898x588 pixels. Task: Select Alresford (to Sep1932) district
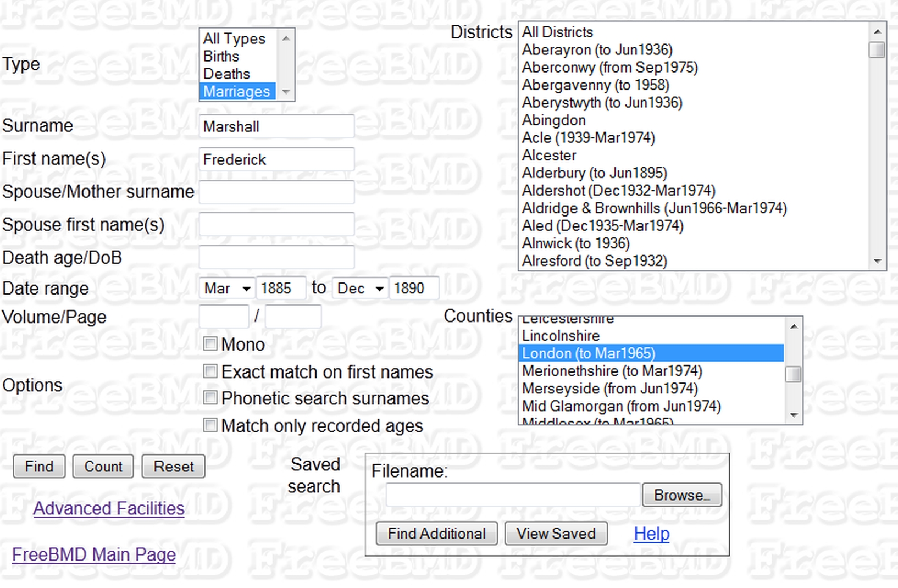[x=694, y=260]
